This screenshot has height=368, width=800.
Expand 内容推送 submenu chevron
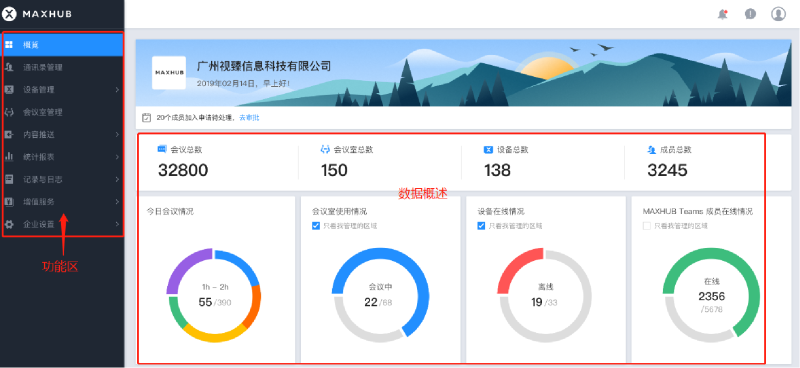117,135
